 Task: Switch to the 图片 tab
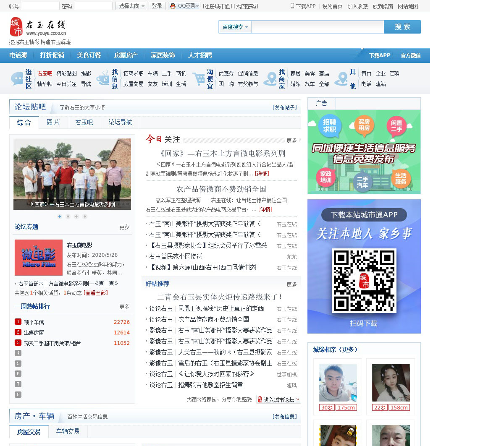tap(53, 123)
